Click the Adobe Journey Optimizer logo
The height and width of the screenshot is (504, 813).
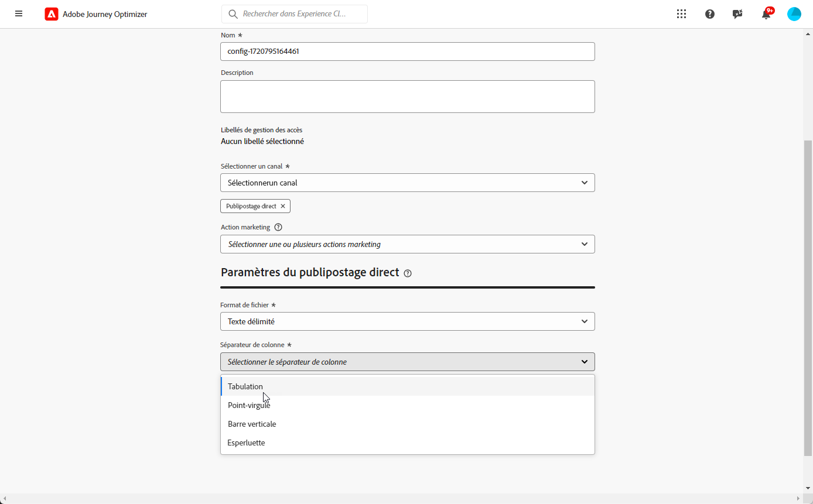pos(52,14)
